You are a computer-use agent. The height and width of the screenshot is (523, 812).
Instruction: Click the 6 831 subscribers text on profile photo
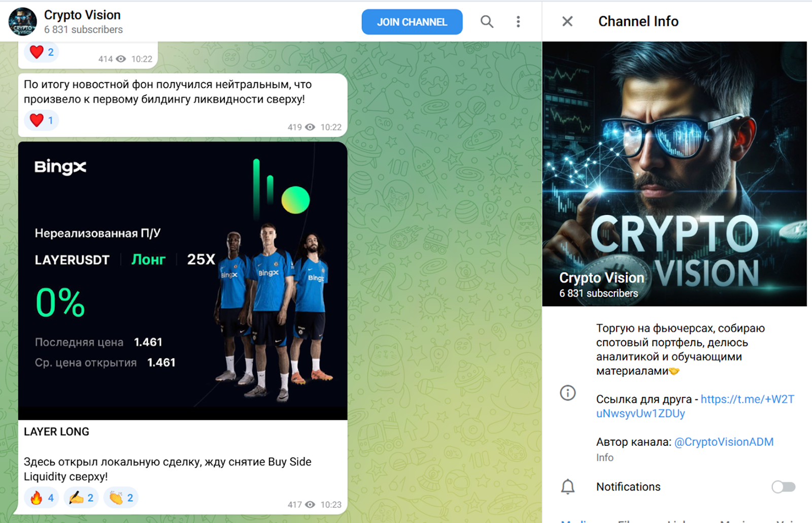click(598, 293)
